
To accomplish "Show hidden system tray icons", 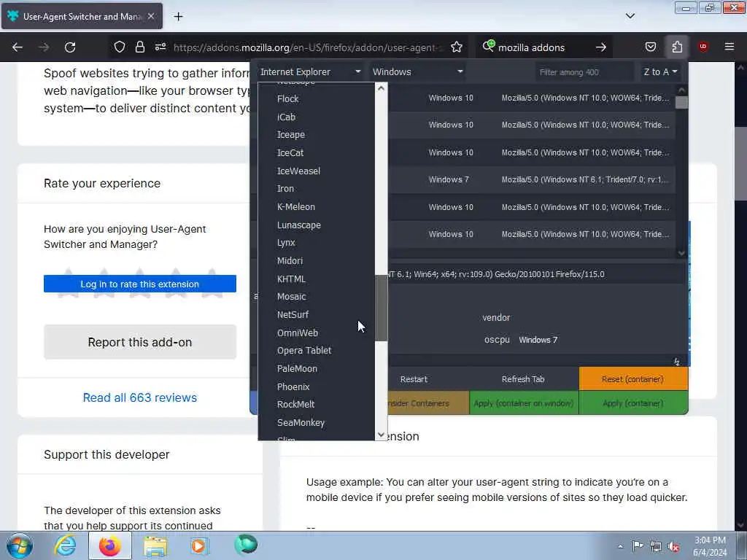I will (620, 547).
